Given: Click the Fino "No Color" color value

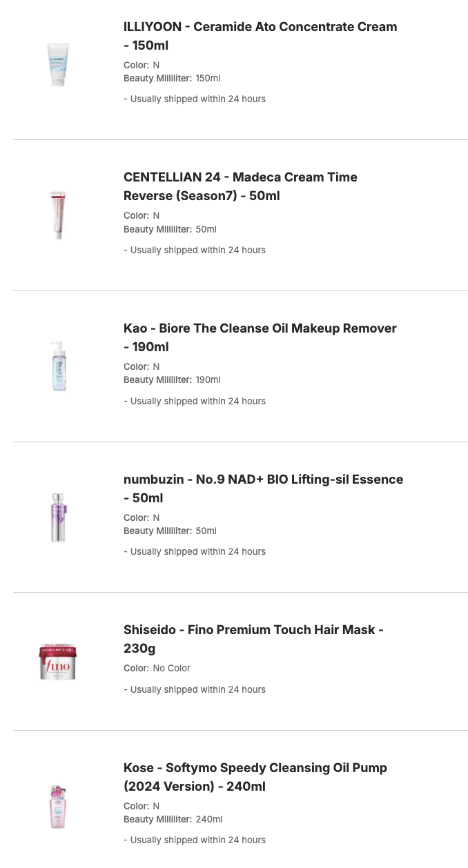Looking at the screenshot, I should coord(171,668).
